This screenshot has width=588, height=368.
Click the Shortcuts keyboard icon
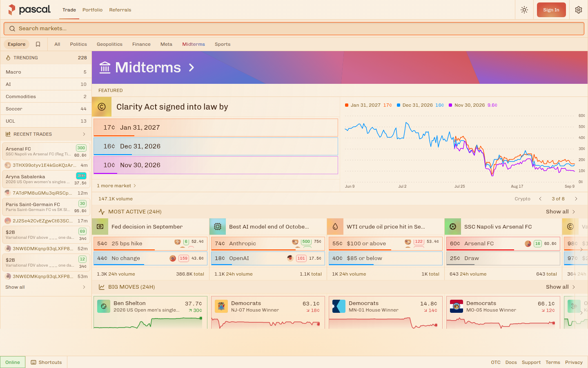[x=33, y=362]
